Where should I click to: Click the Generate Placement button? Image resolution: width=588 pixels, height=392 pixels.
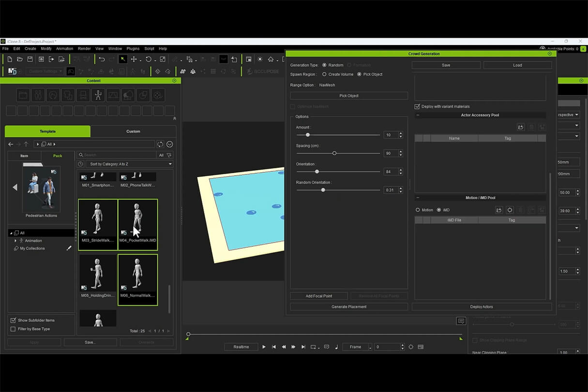click(349, 307)
